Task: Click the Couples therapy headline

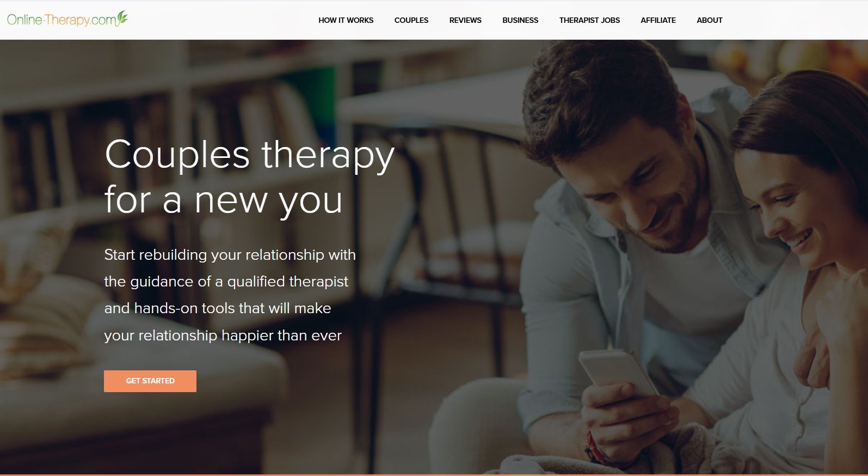Action: pyautogui.click(x=250, y=155)
